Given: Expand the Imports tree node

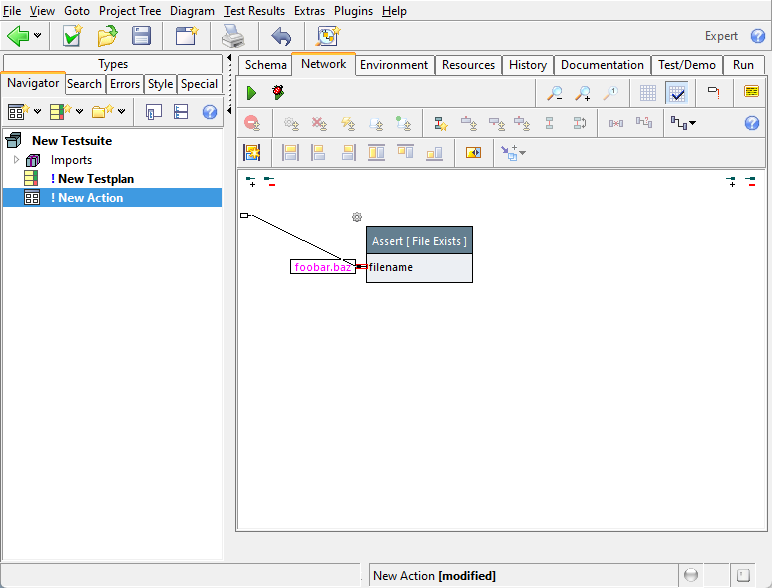Looking at the screenshot, I should pyautogui.click(x=16, y=160).
